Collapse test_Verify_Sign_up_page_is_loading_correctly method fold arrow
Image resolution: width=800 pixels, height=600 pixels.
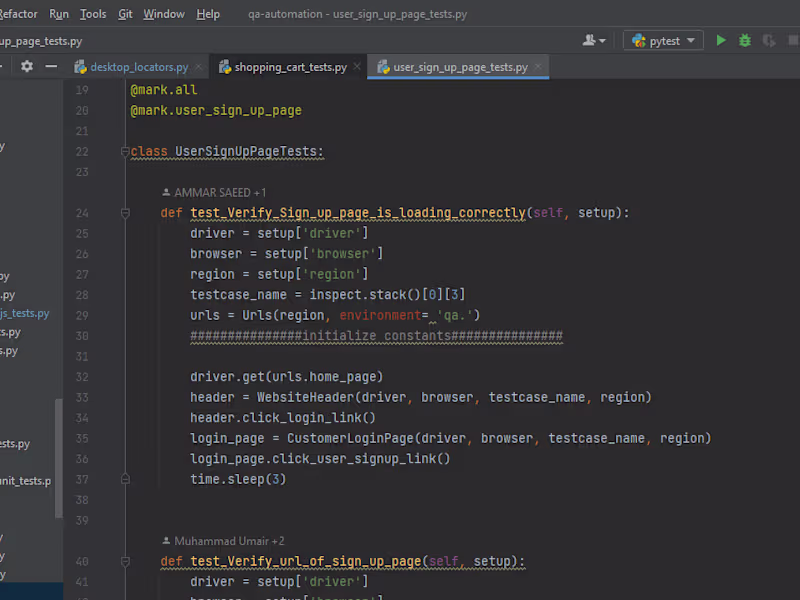[126, 213]
